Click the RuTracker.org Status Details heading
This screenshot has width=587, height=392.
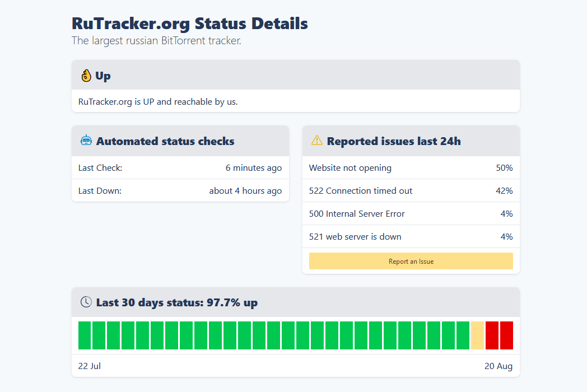click(190, 24)
